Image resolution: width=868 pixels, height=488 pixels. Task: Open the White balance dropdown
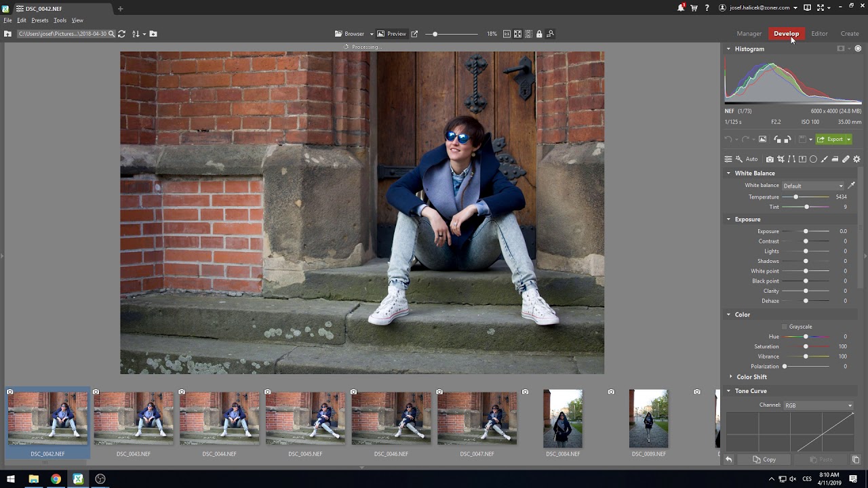click(x=812, y=185)
